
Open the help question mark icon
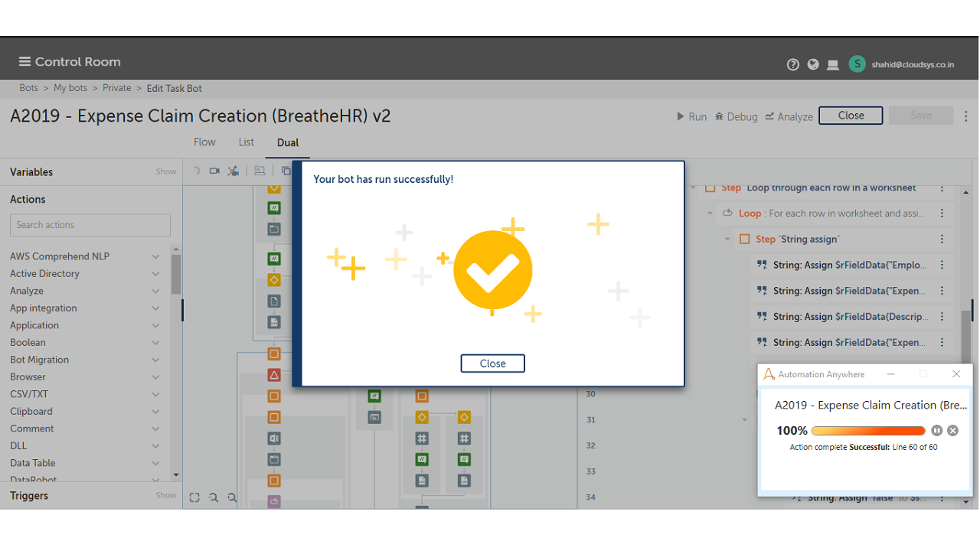point(793,65)
